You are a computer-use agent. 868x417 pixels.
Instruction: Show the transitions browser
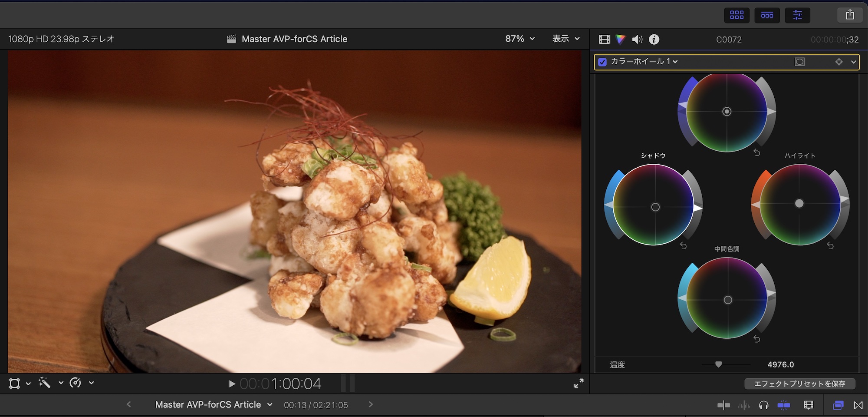point(858,405)
